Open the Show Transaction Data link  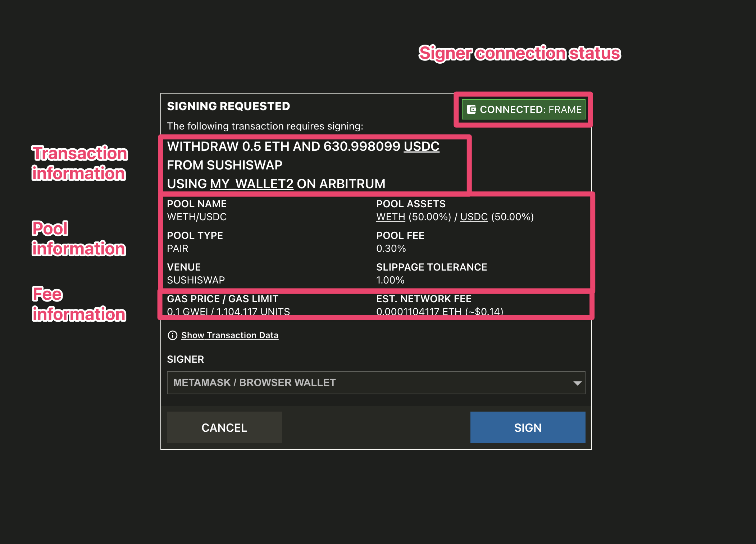tap(229, 335)
